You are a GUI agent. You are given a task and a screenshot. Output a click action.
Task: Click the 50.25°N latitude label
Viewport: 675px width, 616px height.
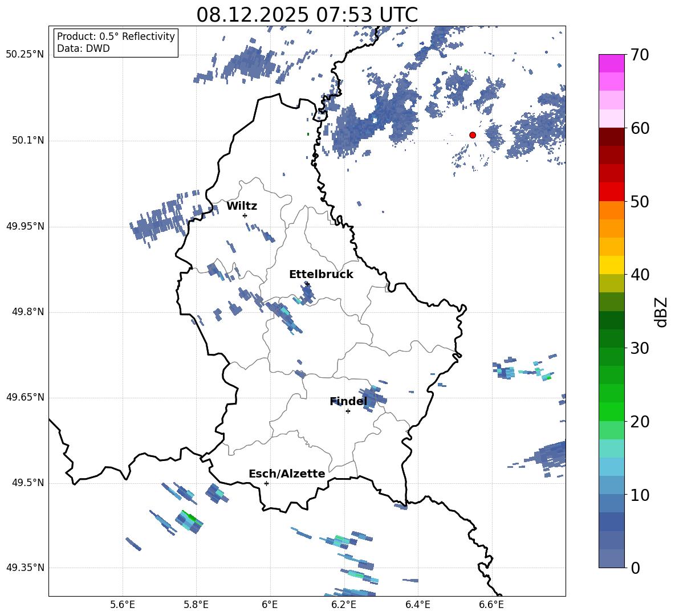pyautogui.click(x=25, y=55)
